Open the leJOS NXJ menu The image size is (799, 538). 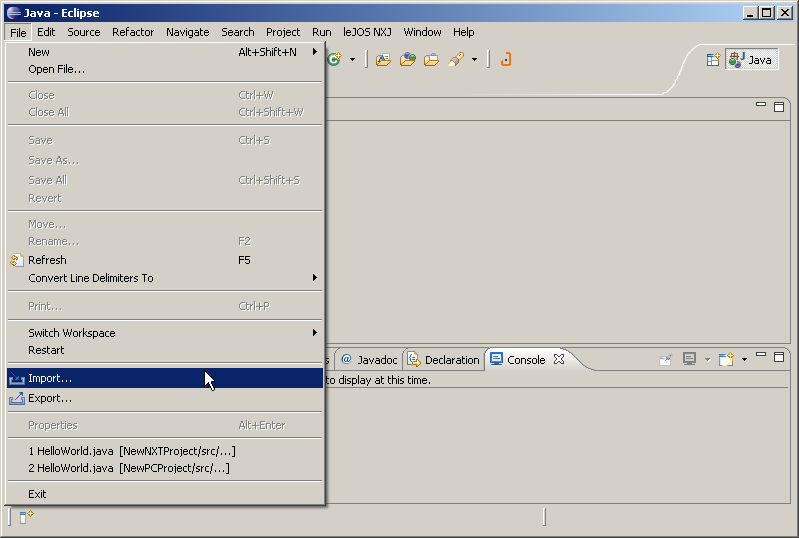(367, 32)
